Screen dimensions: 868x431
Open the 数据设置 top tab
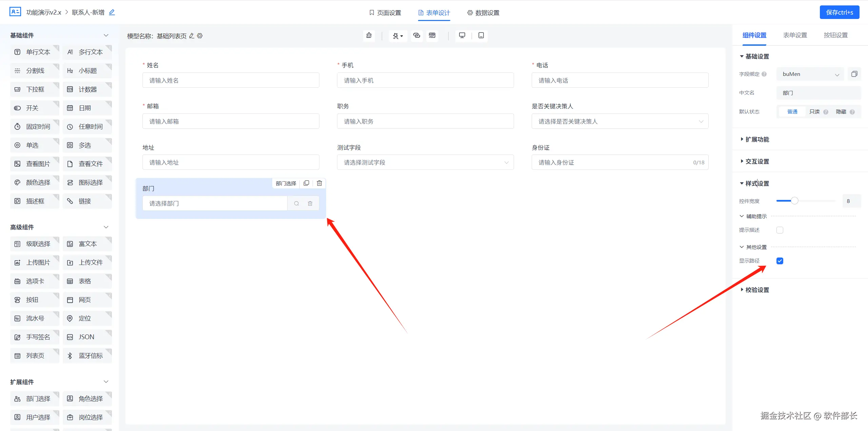click(483, 13)
